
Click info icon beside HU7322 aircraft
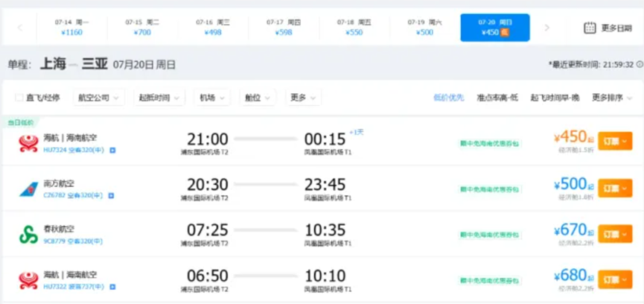[x=112, y=287]
